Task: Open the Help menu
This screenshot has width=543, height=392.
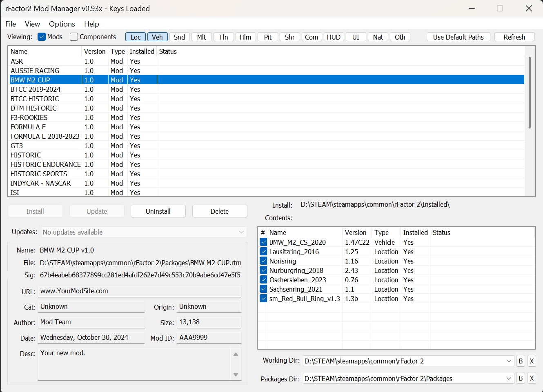Action: point(91,24)
